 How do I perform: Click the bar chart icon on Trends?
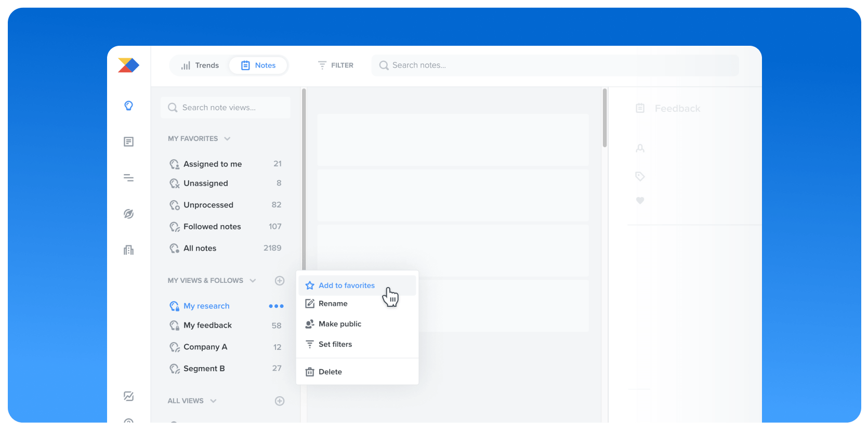(186, 66)
